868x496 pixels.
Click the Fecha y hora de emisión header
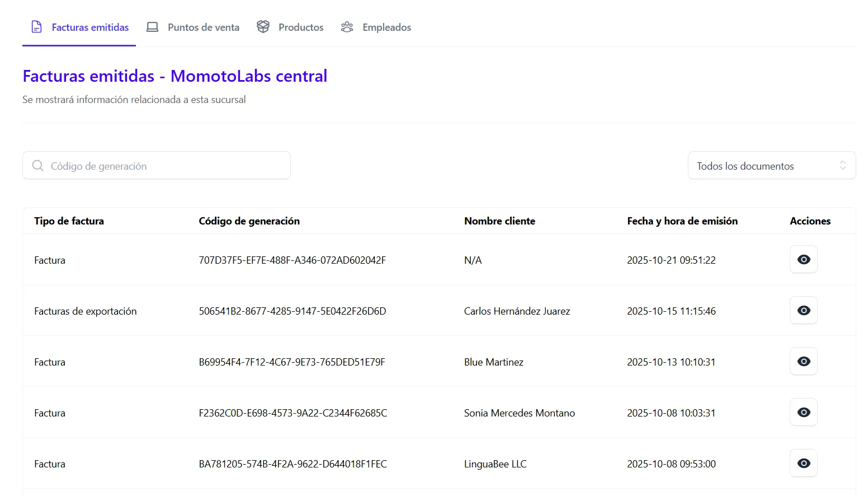[x=682, y=221]
